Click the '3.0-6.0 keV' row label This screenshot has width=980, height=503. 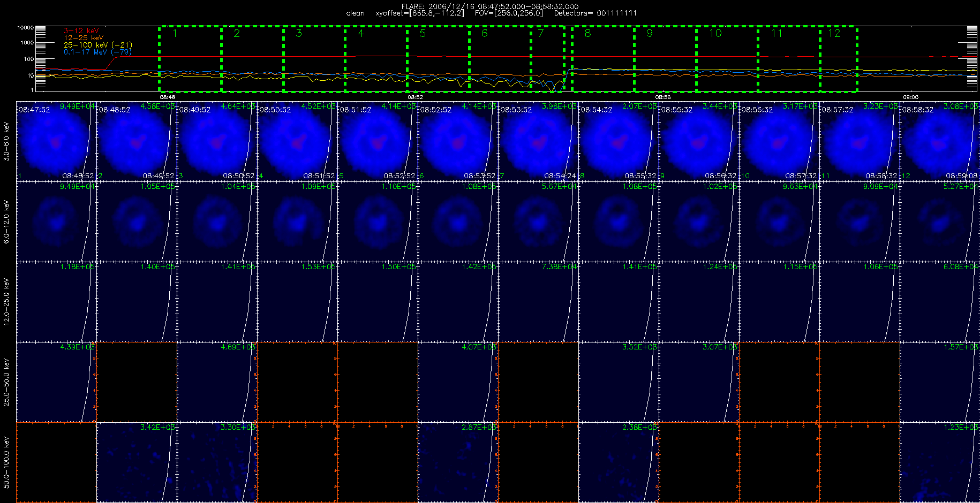pyautogui.click(x=6, y=141)
